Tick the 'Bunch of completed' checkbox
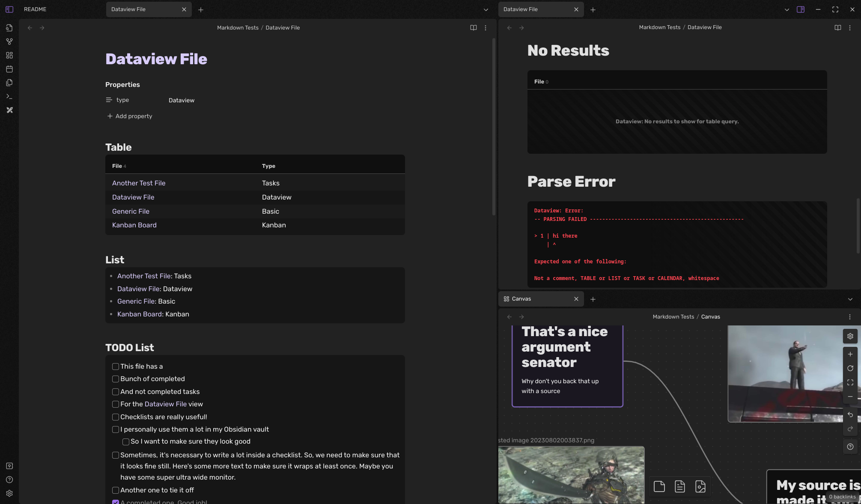 [116, 379]
